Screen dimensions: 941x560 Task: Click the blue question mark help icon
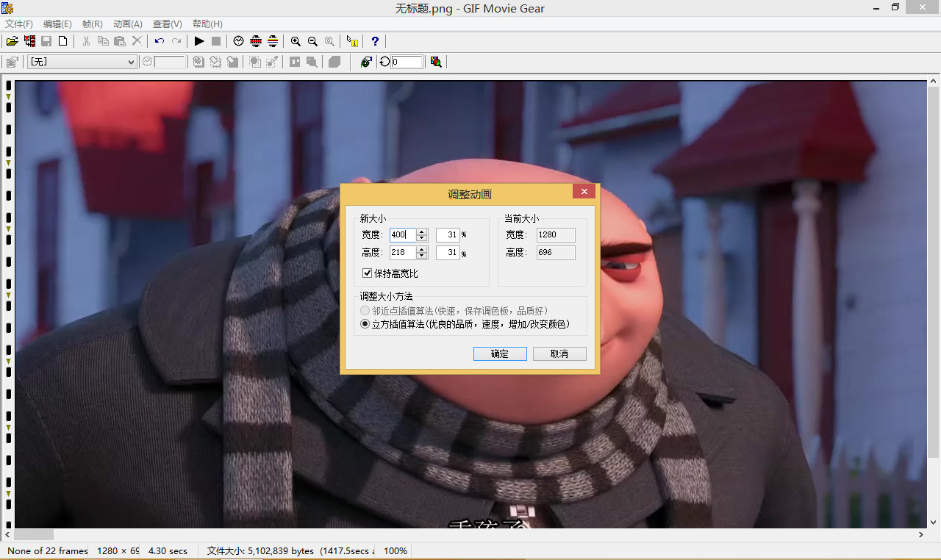[375, 41]
